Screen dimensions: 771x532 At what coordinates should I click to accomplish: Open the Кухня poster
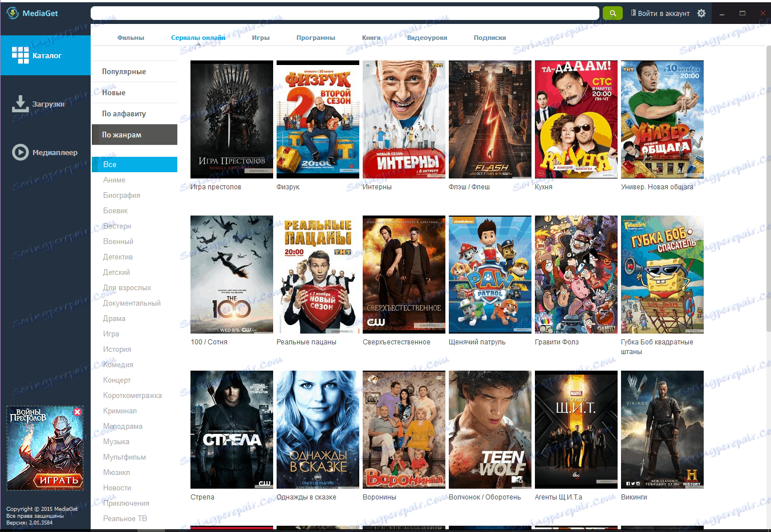point(576,120)
